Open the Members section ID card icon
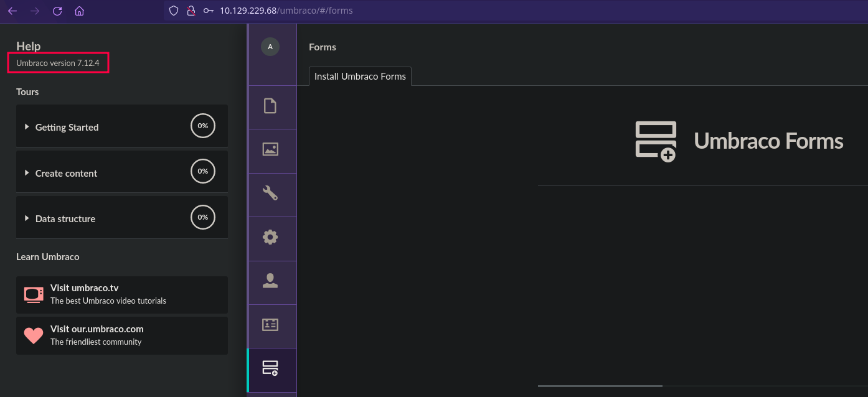The width and height of the screenshot is (868, 397). click(270, 324)
